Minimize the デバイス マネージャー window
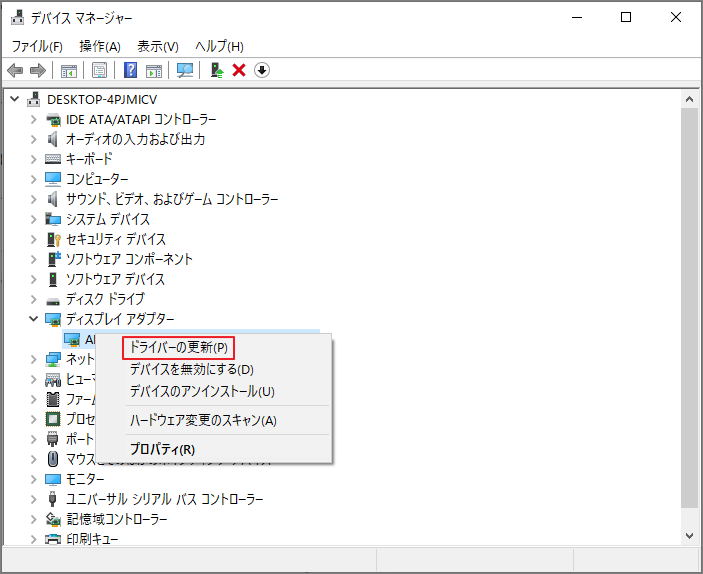 click(x=577, y=17)
